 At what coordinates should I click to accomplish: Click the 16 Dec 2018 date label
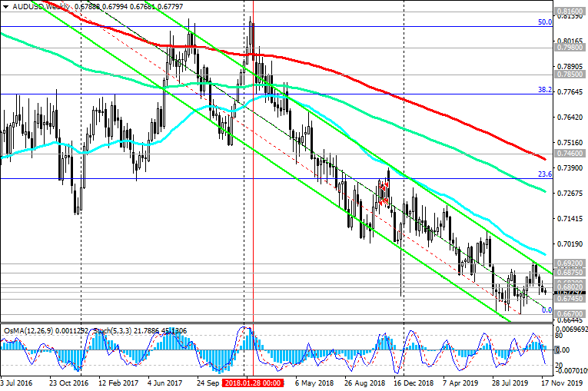(x=414, y=382)
